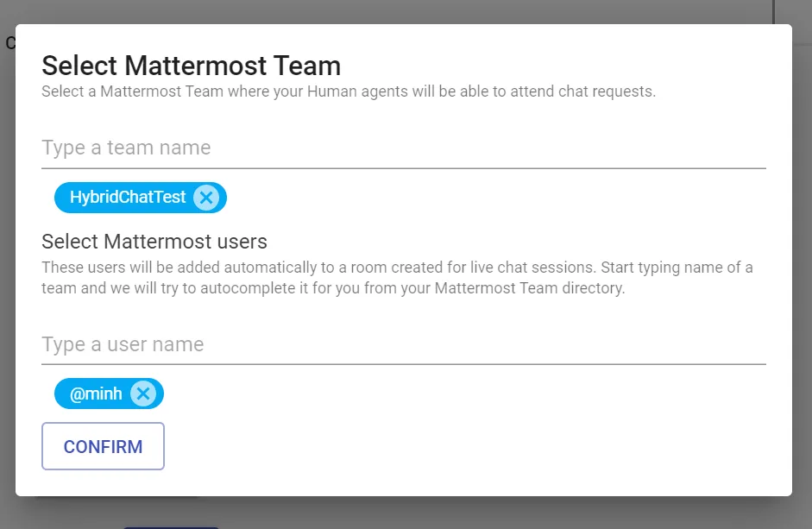The width and height of the screenshot is (812, 529).
Task: Select the HybridChatTest chip label
Action: [x=128, y=198]
